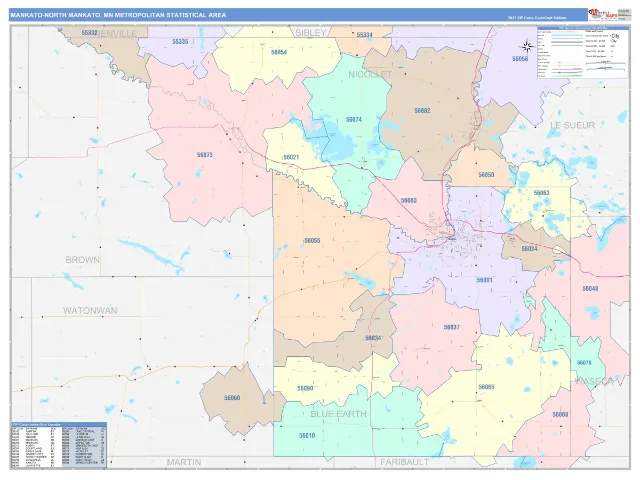Select ZIP code 56068 label
This screenshot has width=640, height=480.
(x=560, y=414)
